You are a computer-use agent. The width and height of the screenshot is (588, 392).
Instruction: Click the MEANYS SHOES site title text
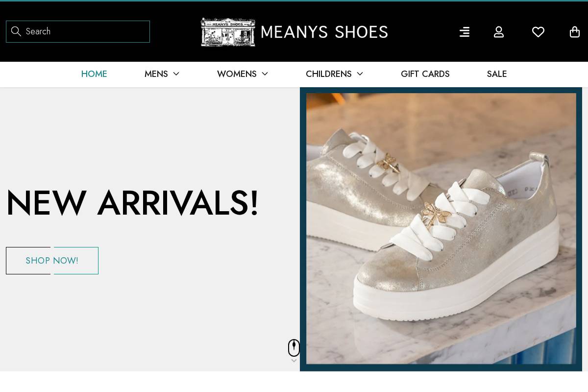pyautogui.click(x=324, y=32)
